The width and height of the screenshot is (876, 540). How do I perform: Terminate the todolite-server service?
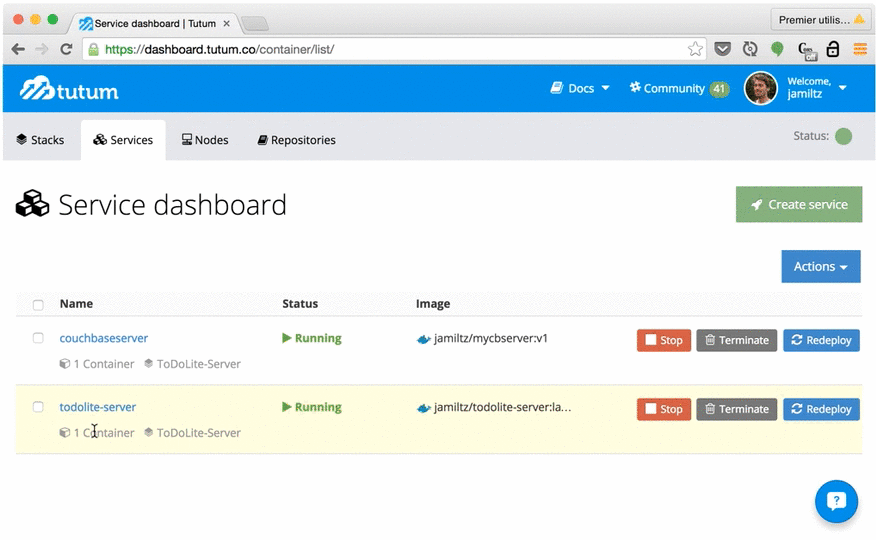coord(736,409)
